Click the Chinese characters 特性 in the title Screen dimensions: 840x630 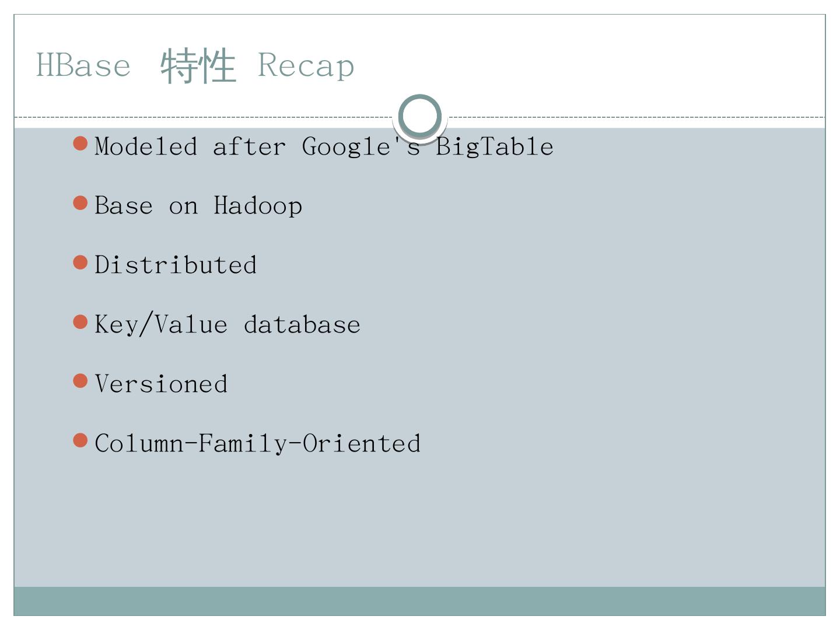pos(198,66)
